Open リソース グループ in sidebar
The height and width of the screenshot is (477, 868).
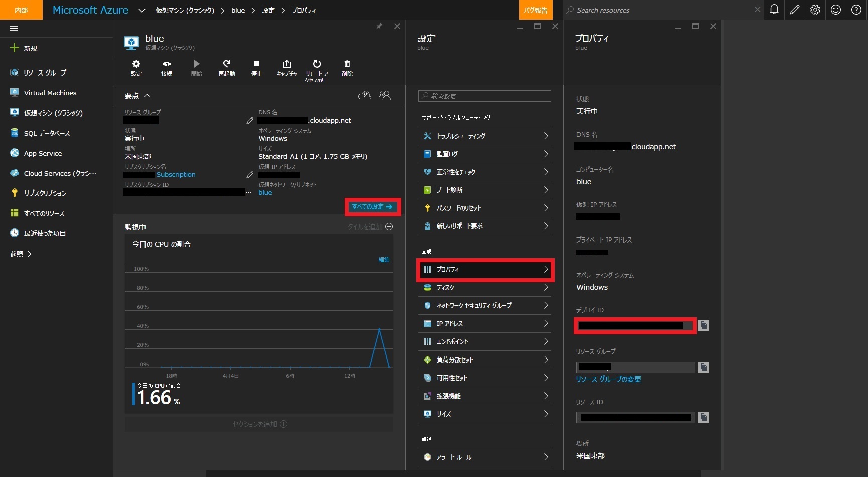pos(56,73)
